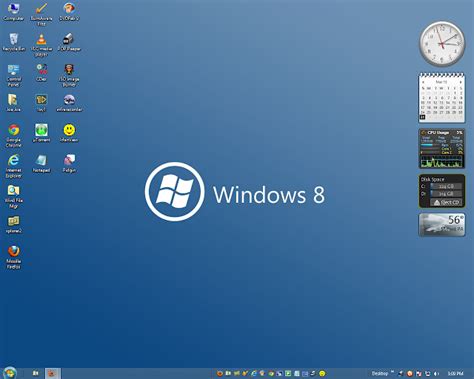Open the Google Chrome desktop icon

13,136
